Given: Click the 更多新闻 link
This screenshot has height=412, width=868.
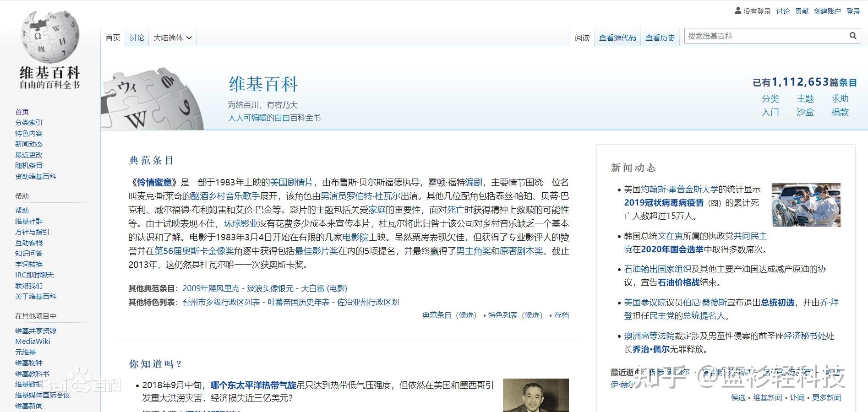Looking at the screenshot, I should pos(826,397).
